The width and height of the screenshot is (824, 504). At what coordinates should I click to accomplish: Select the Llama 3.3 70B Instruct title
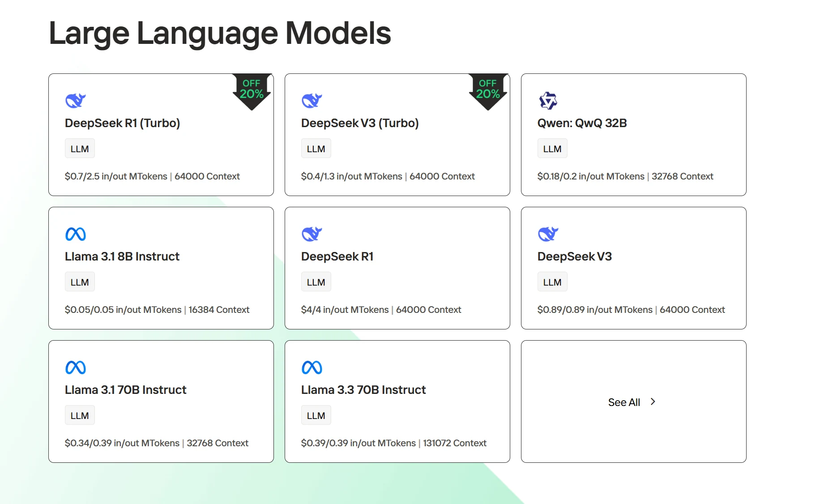(363, 390)
